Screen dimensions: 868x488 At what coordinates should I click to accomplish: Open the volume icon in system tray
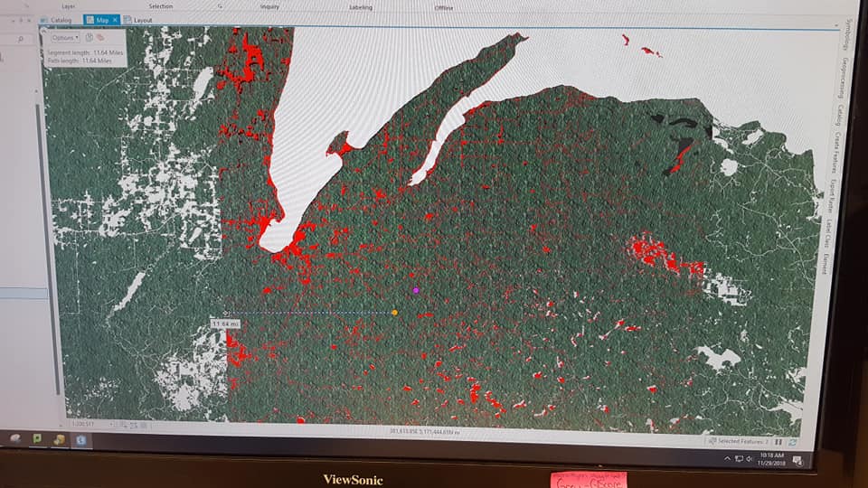tap(749, 459)
